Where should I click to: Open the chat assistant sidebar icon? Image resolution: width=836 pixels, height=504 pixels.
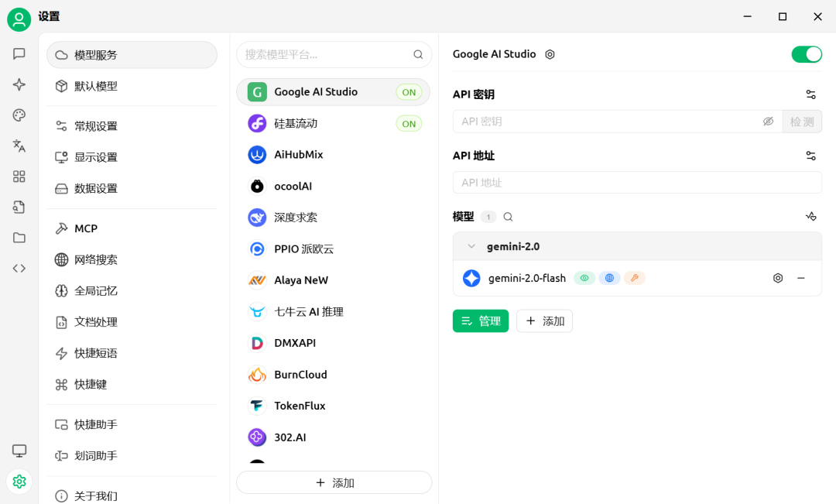click(19, 54)
